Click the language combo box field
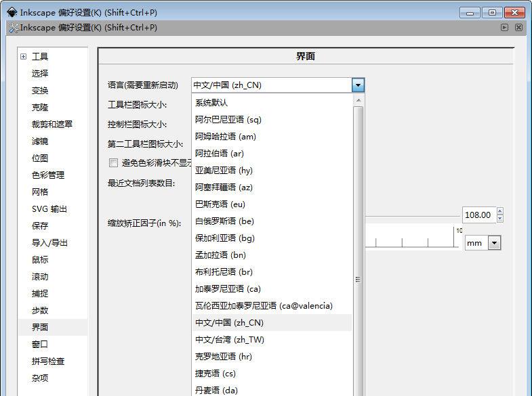The width and height of the screenshot is (532, 396). click(272, 85)
